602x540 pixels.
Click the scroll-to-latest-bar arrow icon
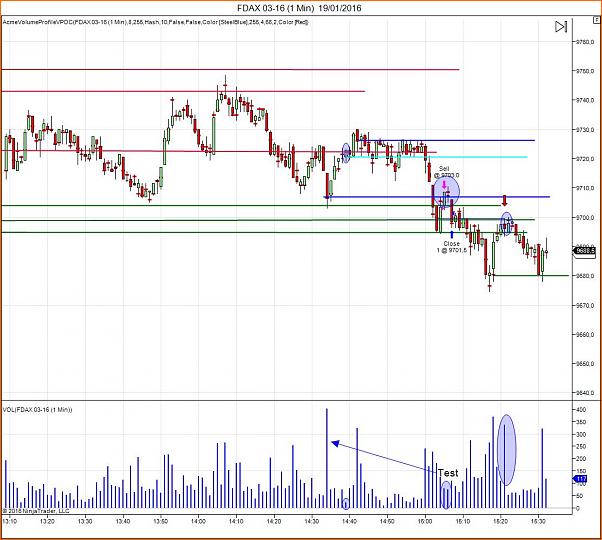click(561, 26)
